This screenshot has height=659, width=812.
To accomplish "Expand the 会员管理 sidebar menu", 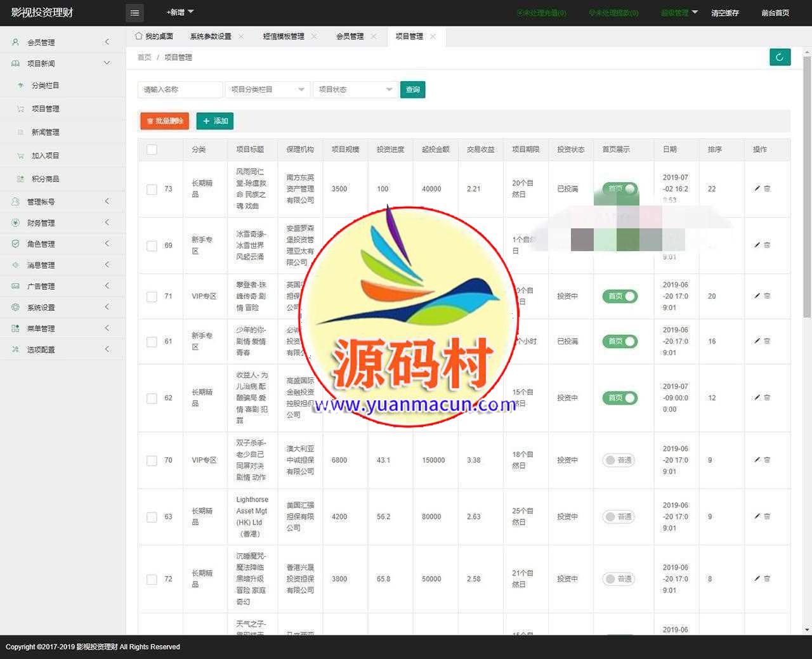I will pos(62,42).
